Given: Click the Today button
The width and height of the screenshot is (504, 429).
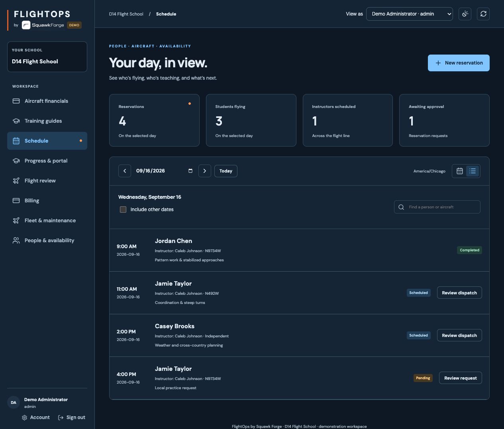Looking at the screenshot, I should click(226, 171).
